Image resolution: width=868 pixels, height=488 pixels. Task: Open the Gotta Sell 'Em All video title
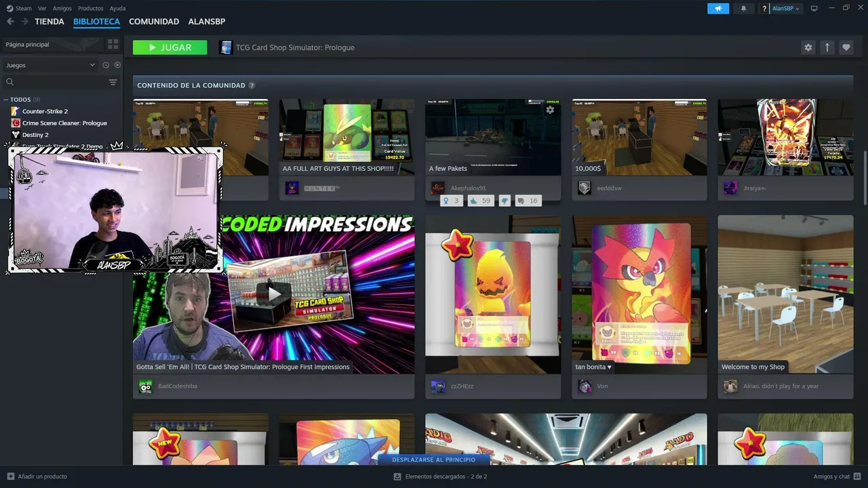click(x=243, y=367)
